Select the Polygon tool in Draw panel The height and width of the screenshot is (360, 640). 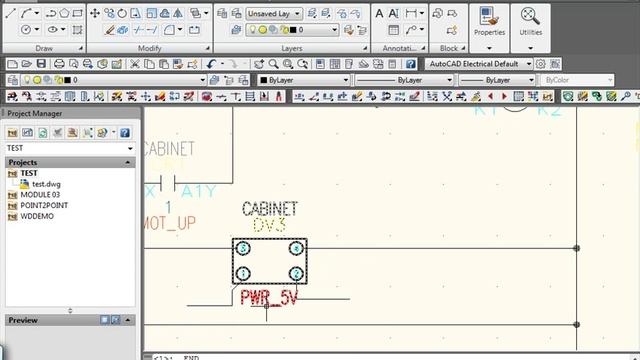pyautogui.click(x=64, y=13)
